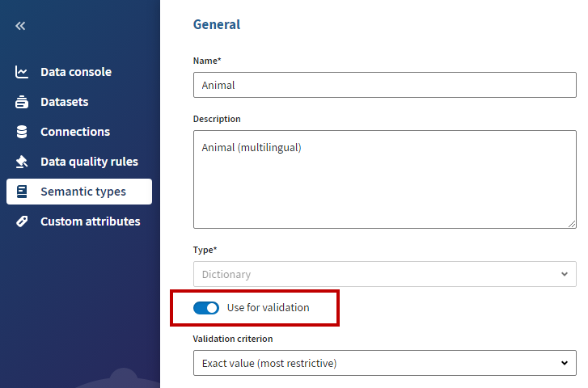
Task: Open the Data console menu item
Action: point(76,72)
